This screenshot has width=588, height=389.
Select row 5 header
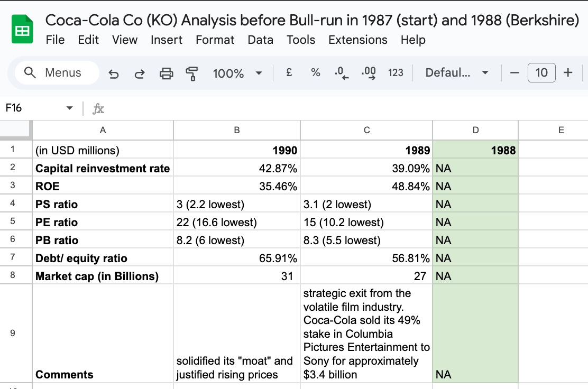[15, 221]
